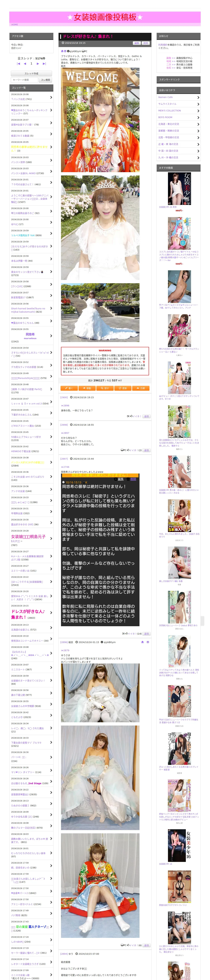Click the chevron on the パンスト排球 (180) row
The height and width of the screenshot is (980, 210).
pyautogui.click(x=51, y=160)
